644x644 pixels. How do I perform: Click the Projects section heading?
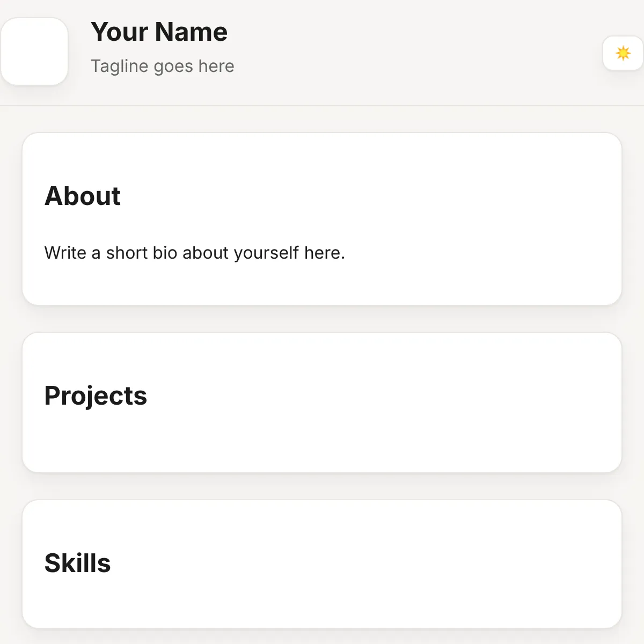point(96,396)
